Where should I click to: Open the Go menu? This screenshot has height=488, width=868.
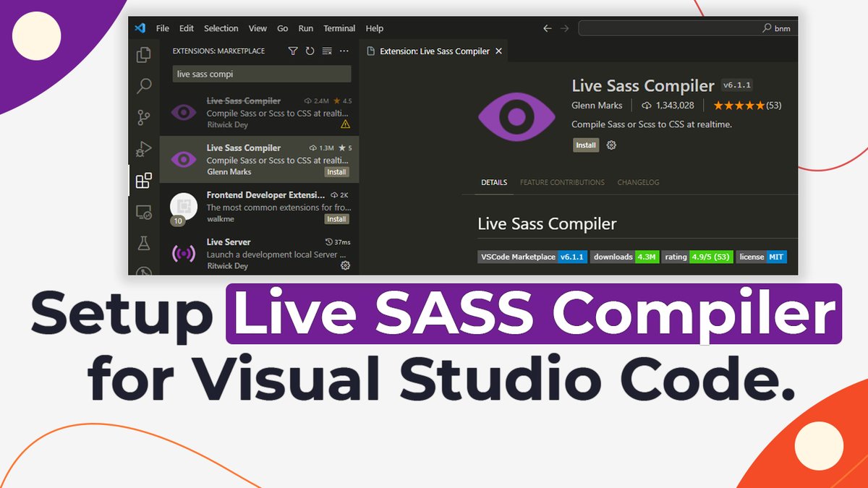[x=282, y=28]
